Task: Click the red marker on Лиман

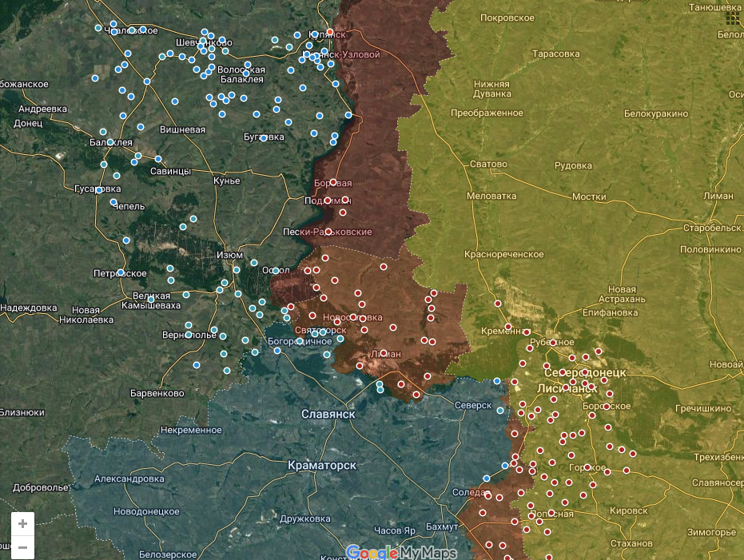Action: tap(384, 352)
